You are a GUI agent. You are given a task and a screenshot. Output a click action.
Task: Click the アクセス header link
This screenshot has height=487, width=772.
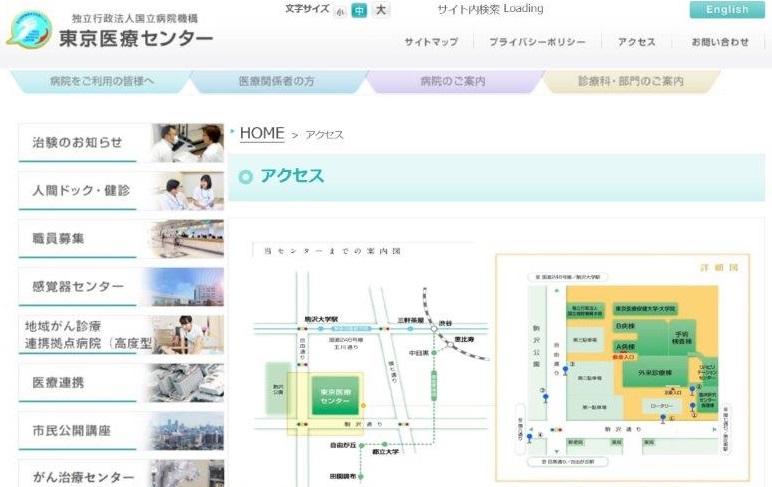pyautogui.click(x=636, y=42)
